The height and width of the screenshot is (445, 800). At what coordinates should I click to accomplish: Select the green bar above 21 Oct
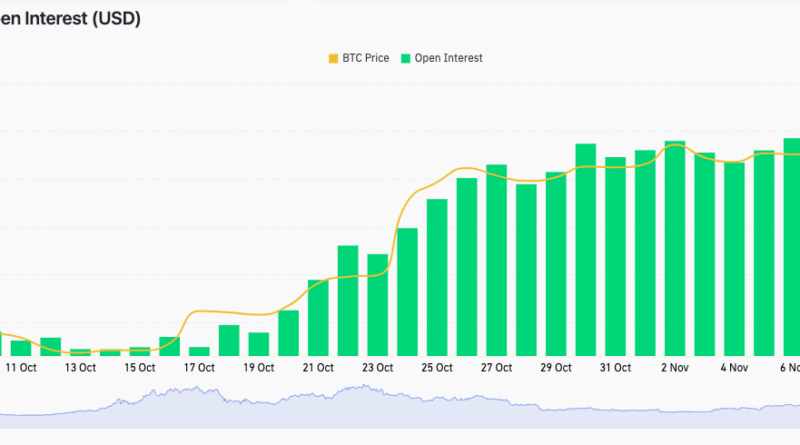(x=318, y=317)
